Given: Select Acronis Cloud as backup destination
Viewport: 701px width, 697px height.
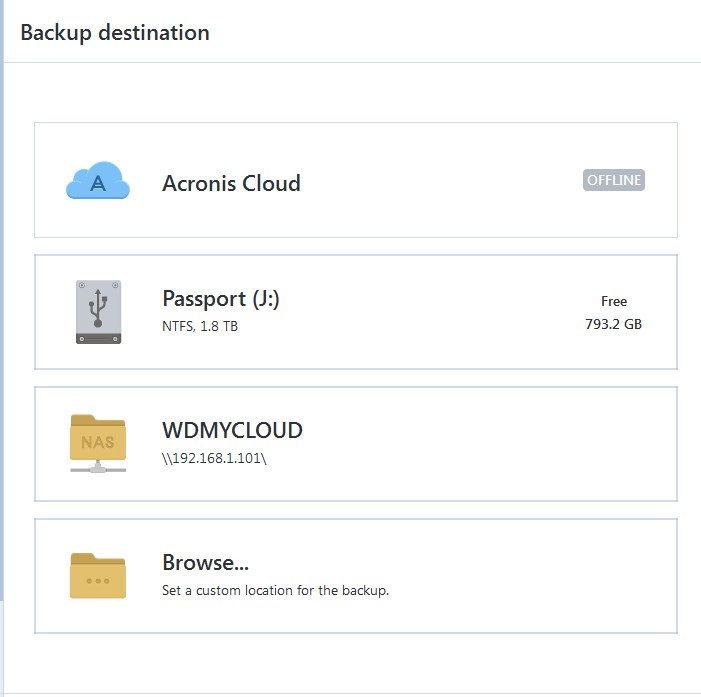Looking at the screenshot, I should click(x=231, y=184).
